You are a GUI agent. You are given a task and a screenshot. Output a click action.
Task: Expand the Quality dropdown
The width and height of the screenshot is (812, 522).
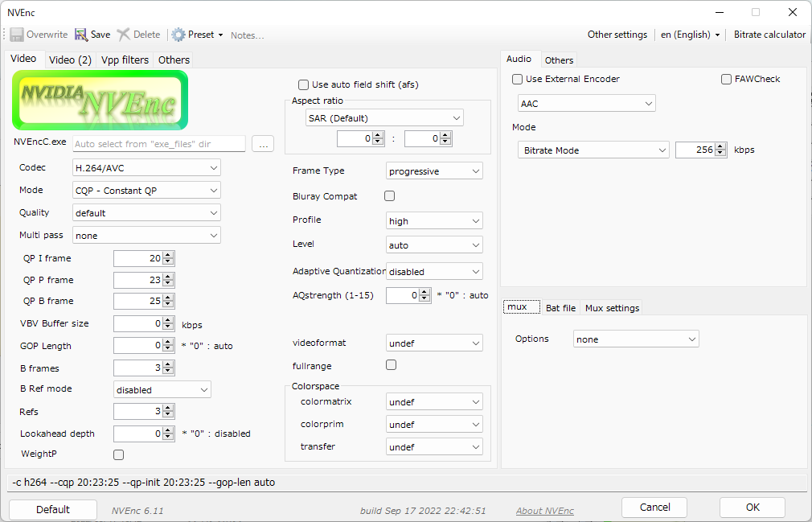click(146, 213)
